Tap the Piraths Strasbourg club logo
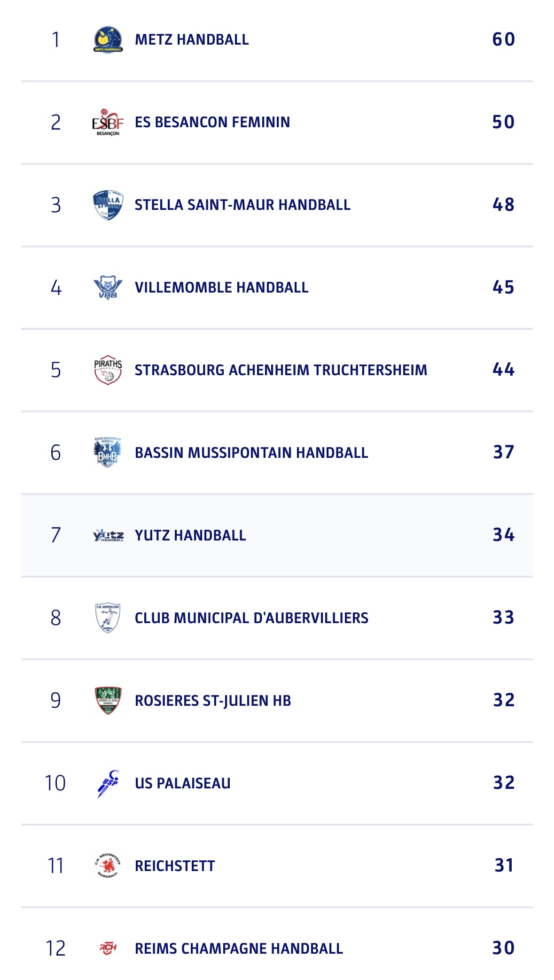This screenshot has height=980, width=554. coord(108,370)
